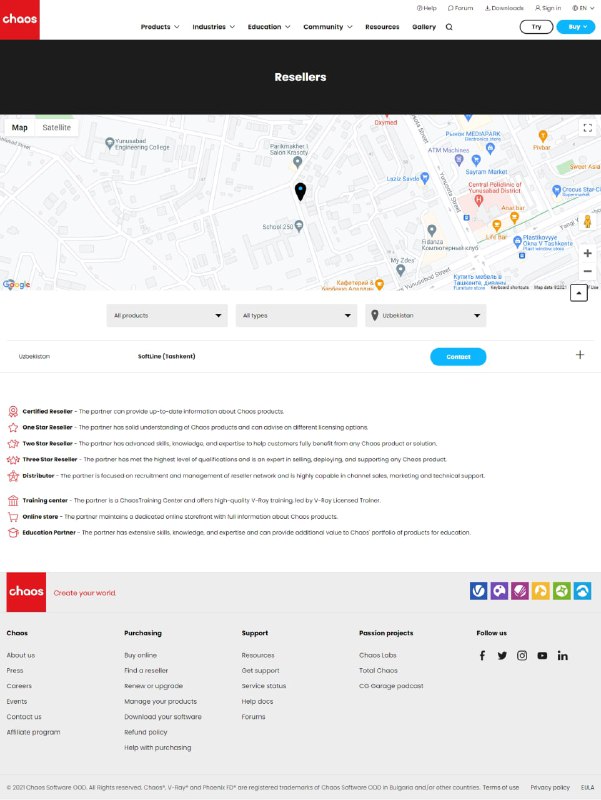Expand the Education menu
This screenshot has height=800, width=601.
click(269, 27)
